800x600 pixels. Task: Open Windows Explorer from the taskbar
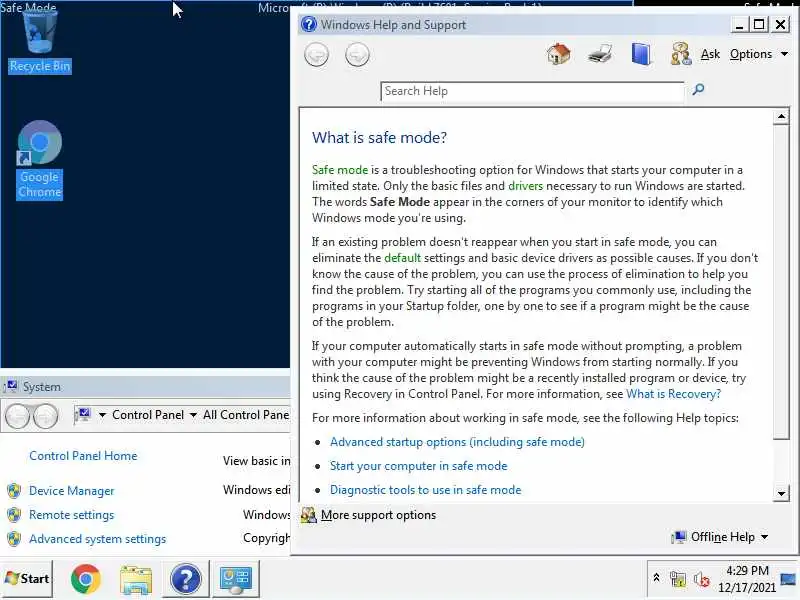[136, 580]
